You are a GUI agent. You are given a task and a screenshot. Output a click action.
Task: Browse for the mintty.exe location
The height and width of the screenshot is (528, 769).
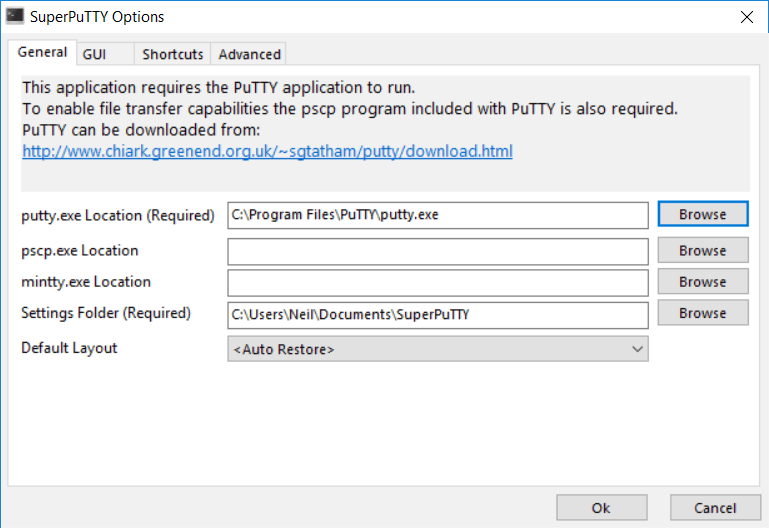click(x=702, y=282)
